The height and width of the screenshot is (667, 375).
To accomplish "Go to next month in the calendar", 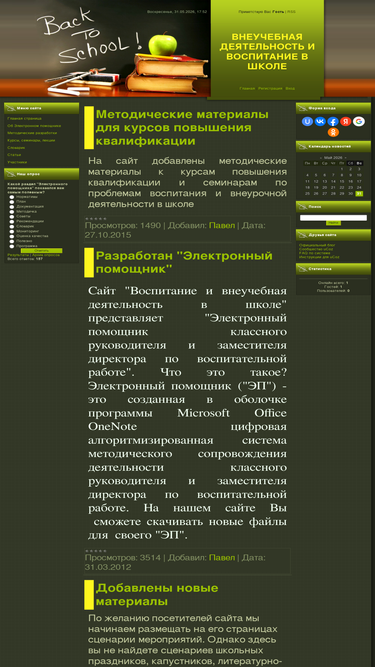I will click(345, 157).
